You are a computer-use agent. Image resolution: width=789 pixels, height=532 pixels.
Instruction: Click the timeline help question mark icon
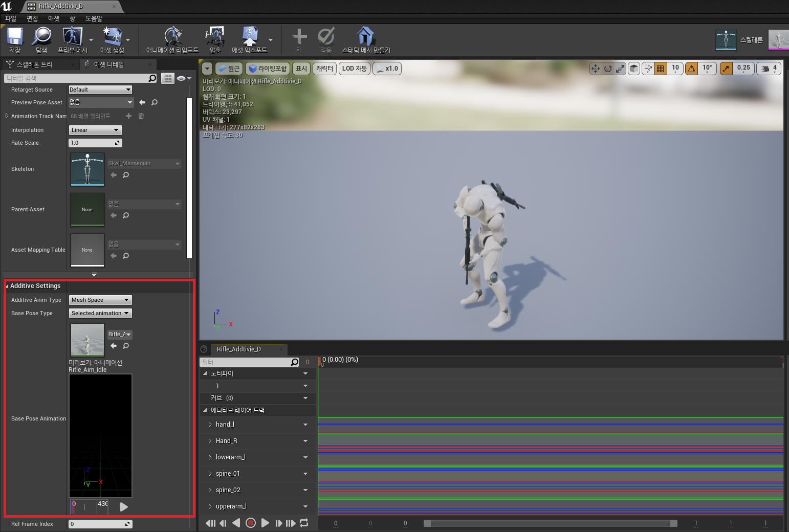(x=204, y=349)
